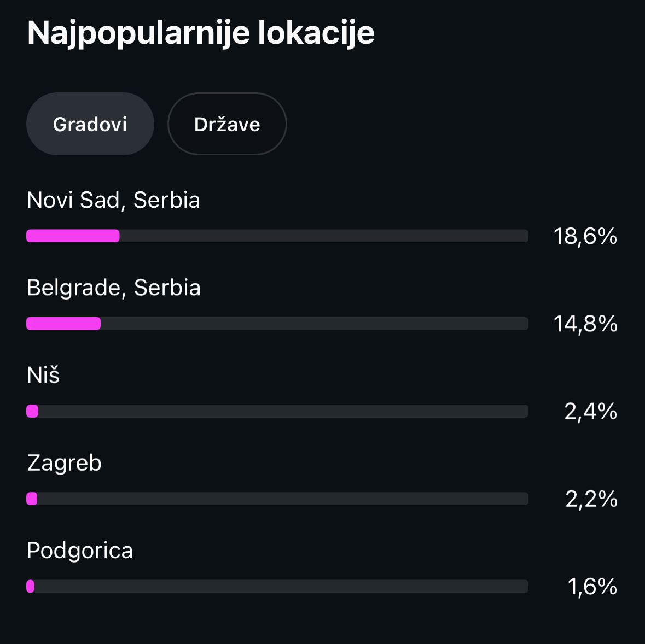The width and height of the screenshot is (645, 644).
Task: Click the 1,6% value for Podgorica
Action: click(592, 587)
